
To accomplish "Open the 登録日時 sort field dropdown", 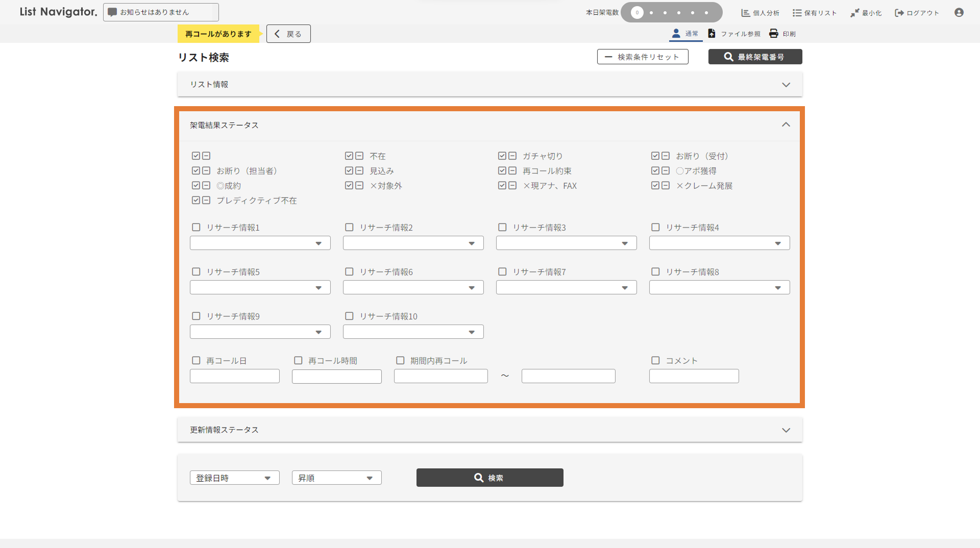I will point(234,478).
